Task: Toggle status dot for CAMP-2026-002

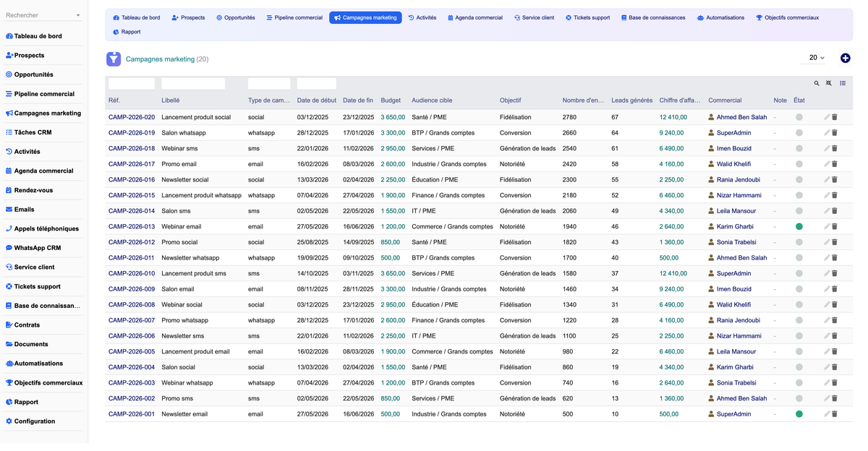Action: tap(799, 398)
